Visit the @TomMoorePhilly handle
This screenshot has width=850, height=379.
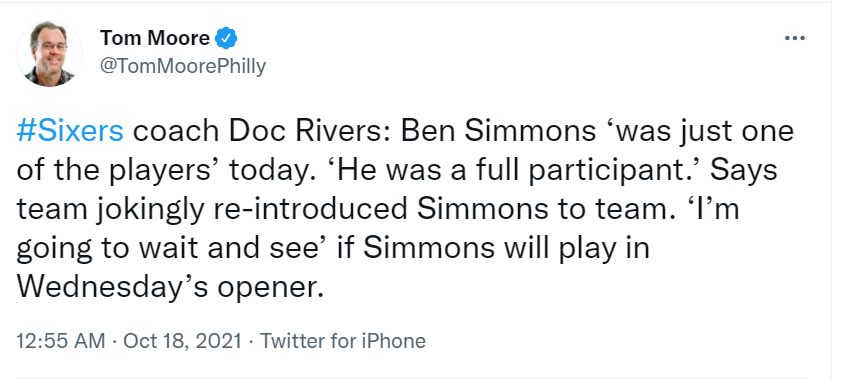183,66
